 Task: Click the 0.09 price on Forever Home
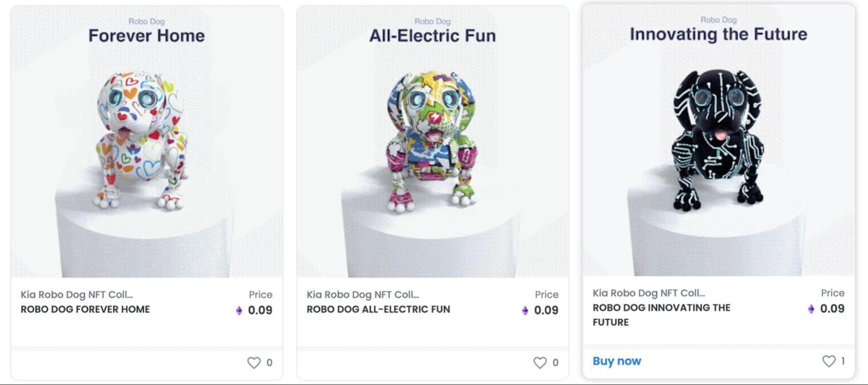click(260, 310)
